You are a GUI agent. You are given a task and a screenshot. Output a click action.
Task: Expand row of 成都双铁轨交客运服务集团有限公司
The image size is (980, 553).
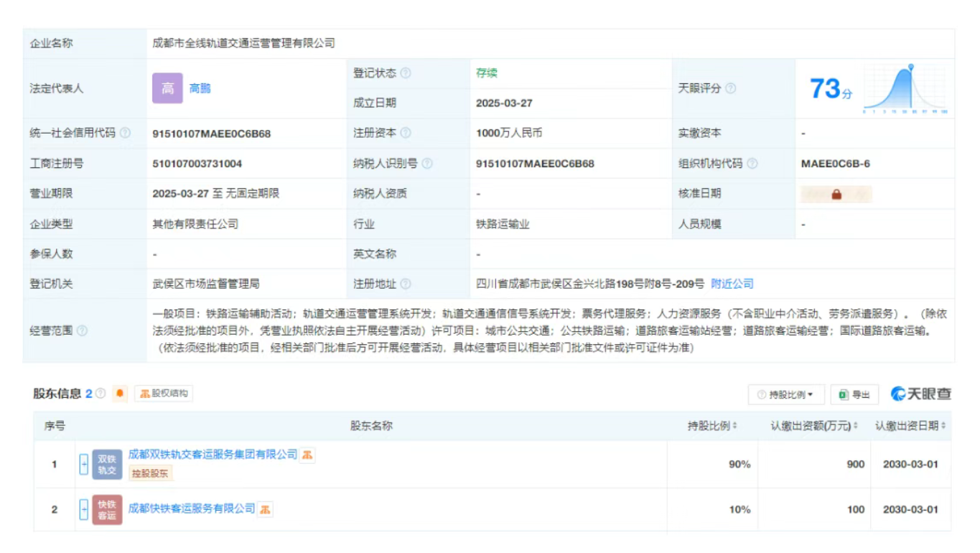pos(83,465)
